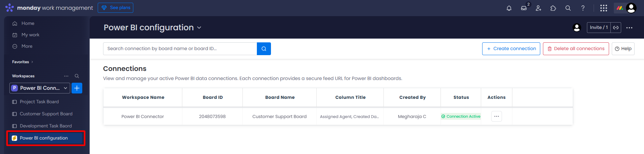Click the Status column header
The image size is (644, 154).
click(461, 98)
